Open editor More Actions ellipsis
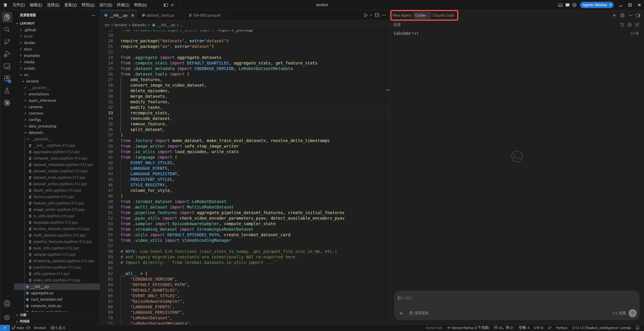This screenshot has width=644, height=331. tap(384, 15)
